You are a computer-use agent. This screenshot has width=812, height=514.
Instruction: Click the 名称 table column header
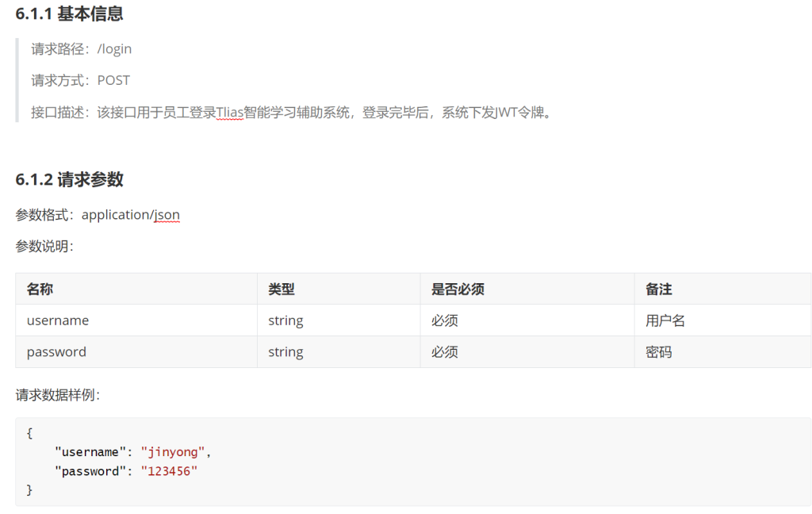click(40, 290)
